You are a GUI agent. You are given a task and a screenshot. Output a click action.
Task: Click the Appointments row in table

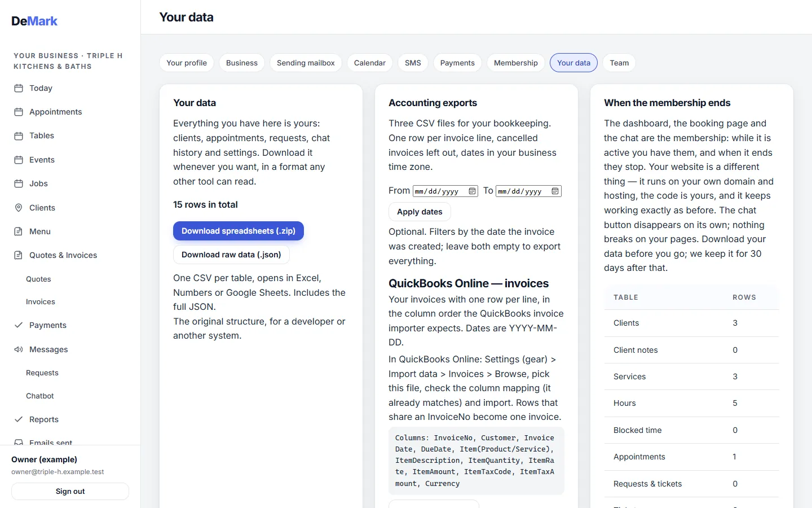click(692, 457)
